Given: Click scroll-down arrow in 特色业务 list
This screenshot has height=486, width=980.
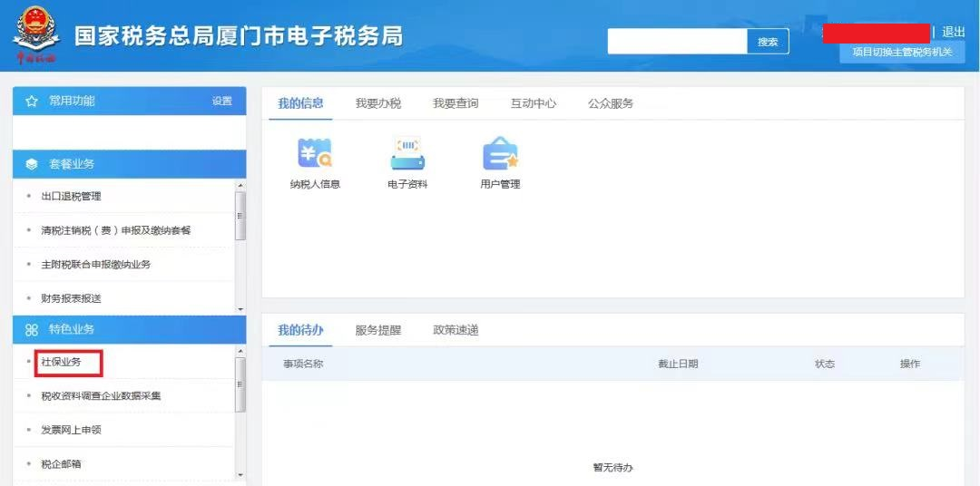Looking at the screenshot, I should click(x=240, y=475).
